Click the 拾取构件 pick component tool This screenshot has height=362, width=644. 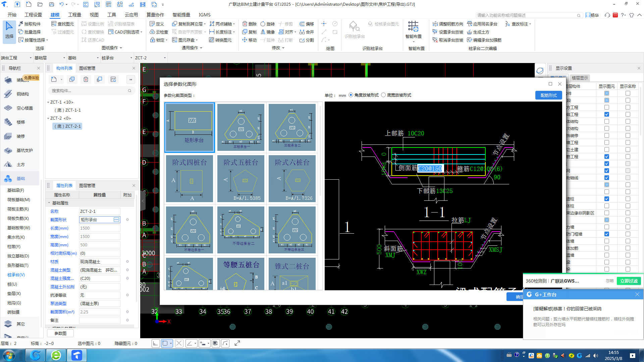(x=30, y=24)
